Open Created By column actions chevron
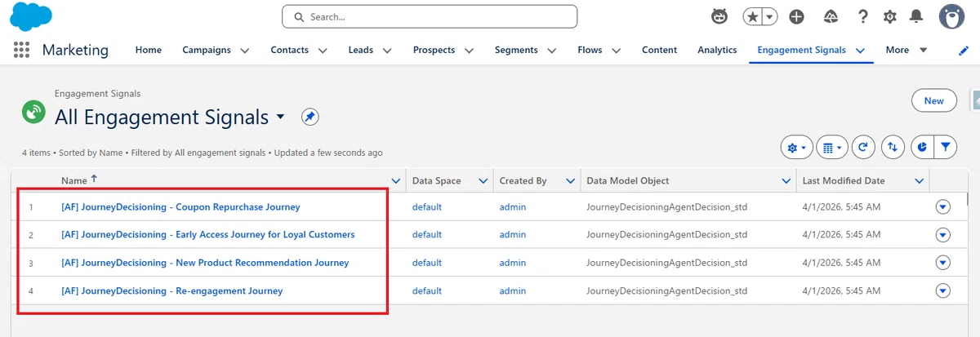Screen dimensions: 980x337 click(x=570, y=181)
